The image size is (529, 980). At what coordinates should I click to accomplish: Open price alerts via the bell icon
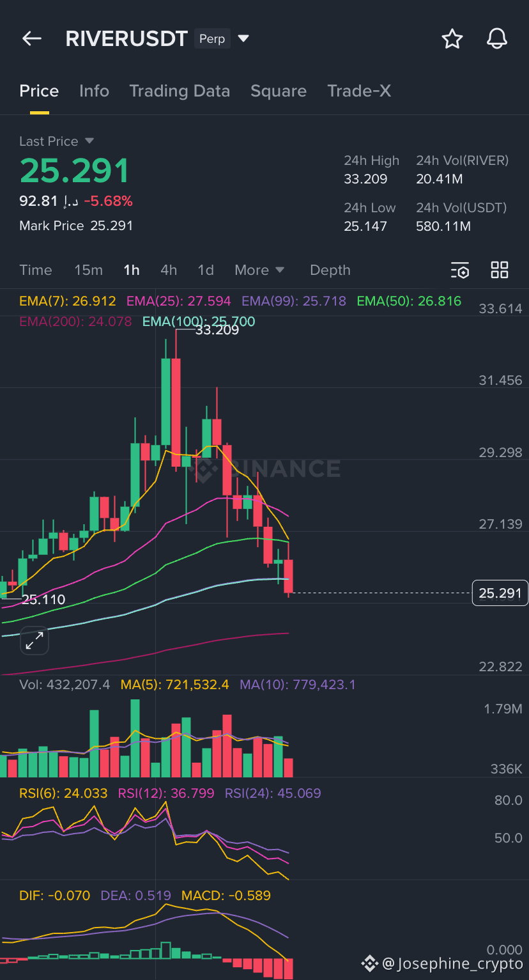497,39
